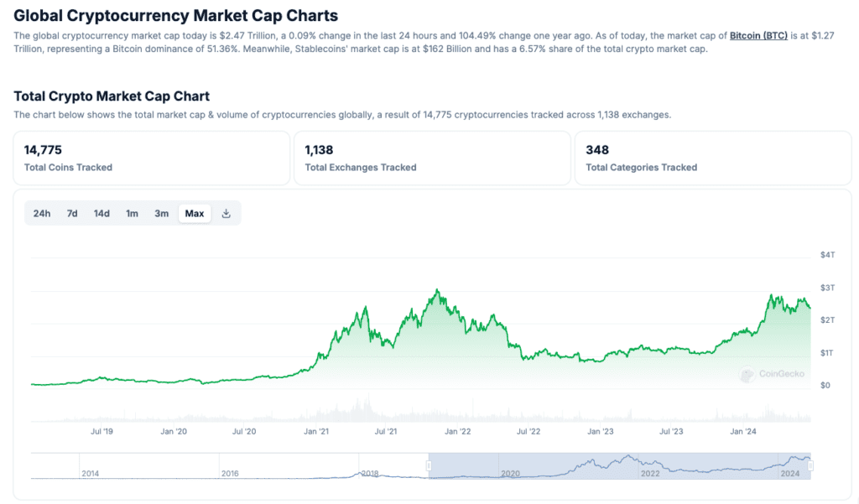Click the Total Coins Tracked card
Image resolution: width=859 pixels, height=504 pixels.
151,158
